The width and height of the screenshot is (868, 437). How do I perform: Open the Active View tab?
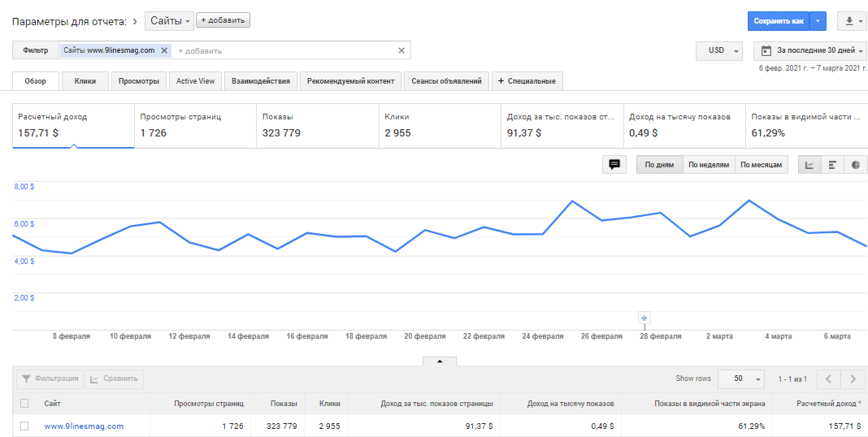tap(195, 81)
